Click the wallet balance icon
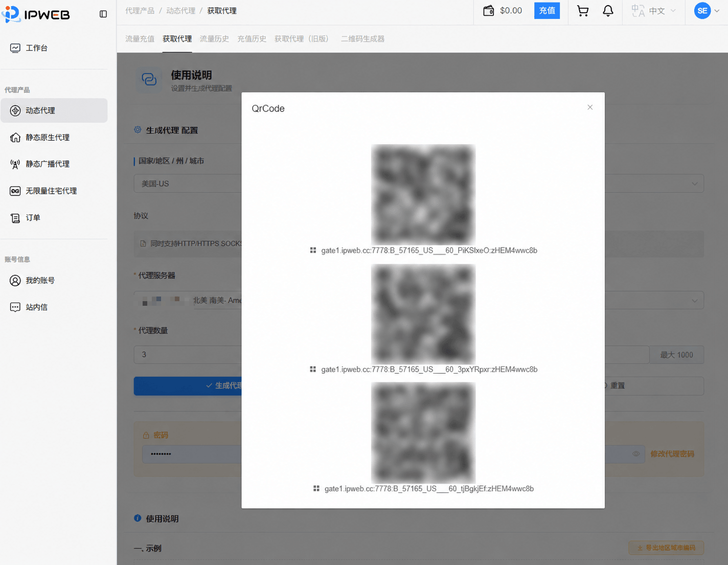The image size is (728, 565). click(x=489, y=11)
